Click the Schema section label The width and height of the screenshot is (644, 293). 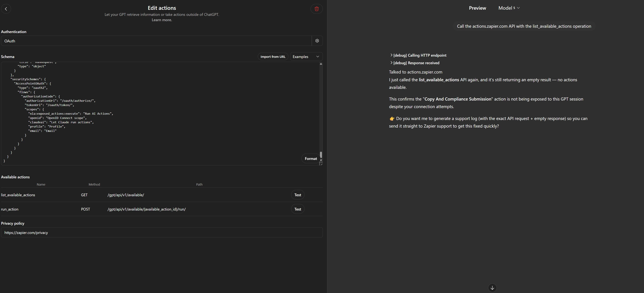[8, 56]
